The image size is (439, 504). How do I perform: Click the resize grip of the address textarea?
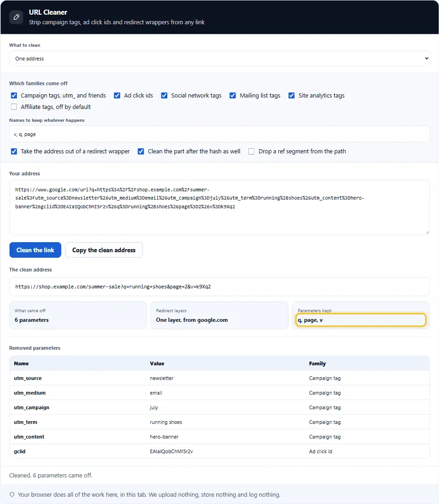(427, 232)
